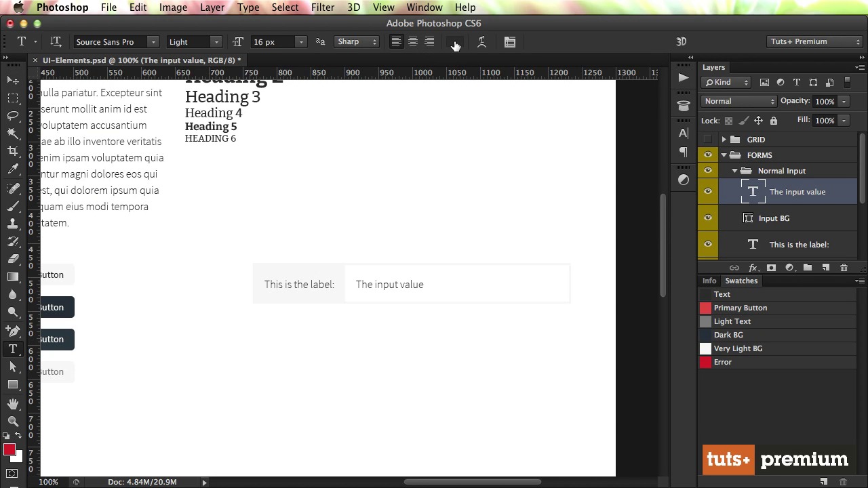Activate the Zoom tool in toolbox
Image resolution: width=868 pixels, height=488 pixels.
pyautogui.click(x=13, y=421)
